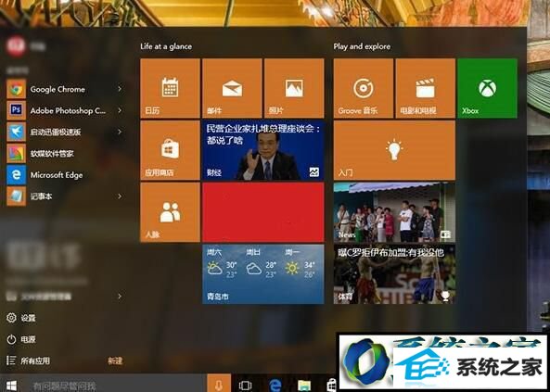Expand 记事本 jump list arrow
This screenshot has height=392, width=550.
[x=120, y=196]
